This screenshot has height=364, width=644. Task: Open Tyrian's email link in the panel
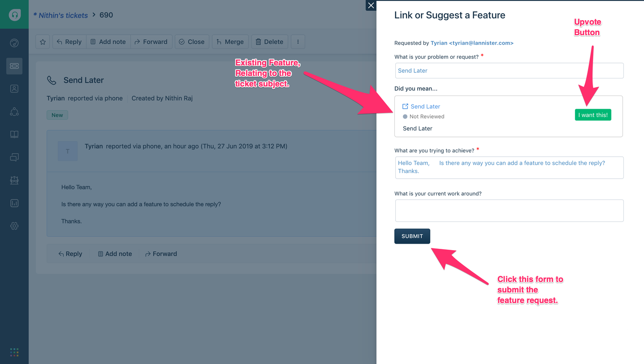(x=470, y=43)
